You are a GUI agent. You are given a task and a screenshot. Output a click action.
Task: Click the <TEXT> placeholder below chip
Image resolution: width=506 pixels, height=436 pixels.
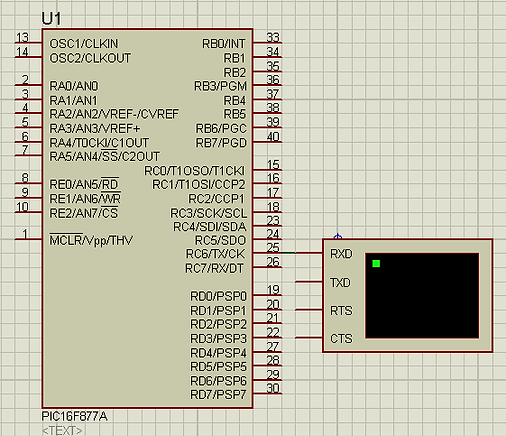[62, 431]
